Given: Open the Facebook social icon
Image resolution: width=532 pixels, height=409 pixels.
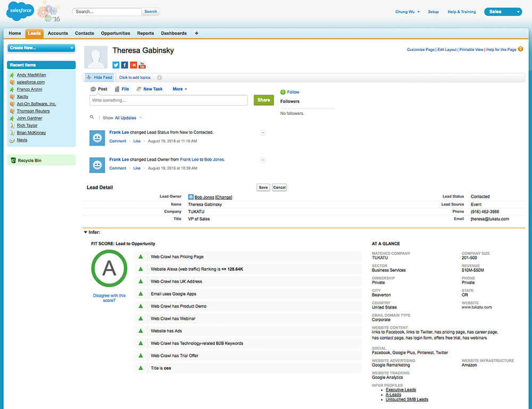Looking at the screenshot, I should click(x=124, y=65).
